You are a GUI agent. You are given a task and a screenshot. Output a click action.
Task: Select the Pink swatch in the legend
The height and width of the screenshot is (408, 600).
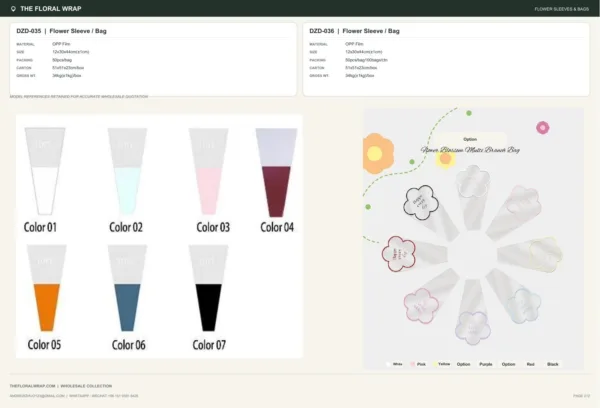pos(412,364)
